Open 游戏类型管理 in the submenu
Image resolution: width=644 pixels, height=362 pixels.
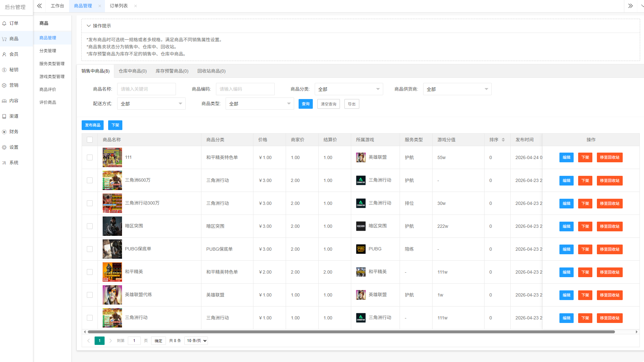(52, 76)
